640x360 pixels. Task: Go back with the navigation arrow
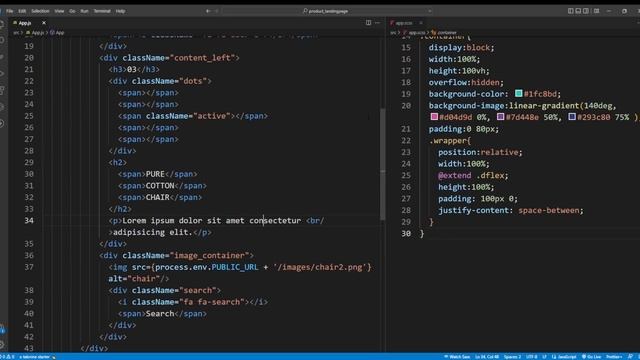click(208, 11)
